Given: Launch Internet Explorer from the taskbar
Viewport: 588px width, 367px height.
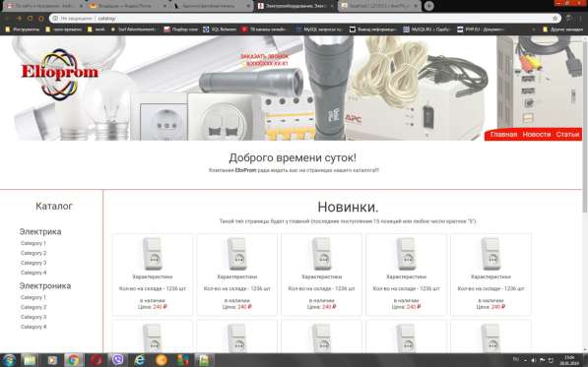Looking at the screenshot, I should [x=139, y=360].
